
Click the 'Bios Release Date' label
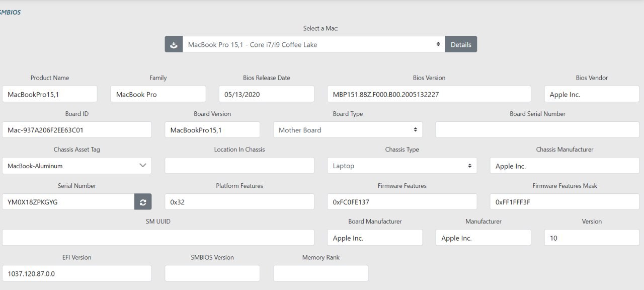pyautogui.click(x=267, y=78)
